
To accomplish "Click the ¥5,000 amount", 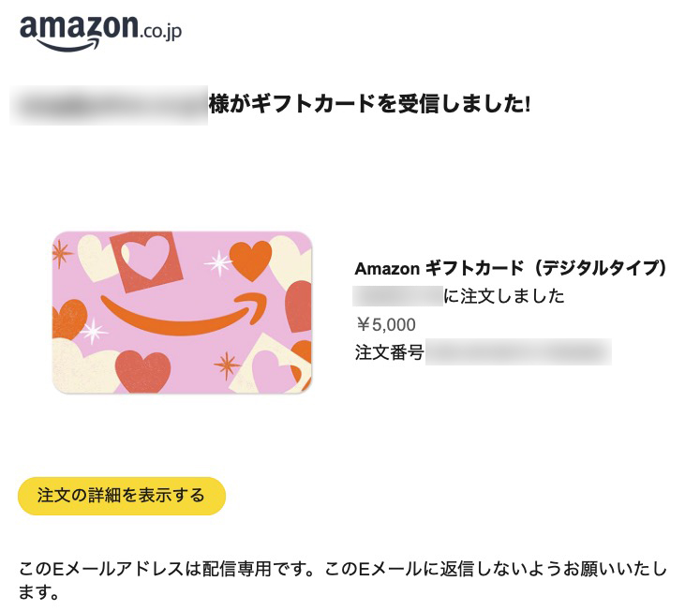I will point(385,325).
